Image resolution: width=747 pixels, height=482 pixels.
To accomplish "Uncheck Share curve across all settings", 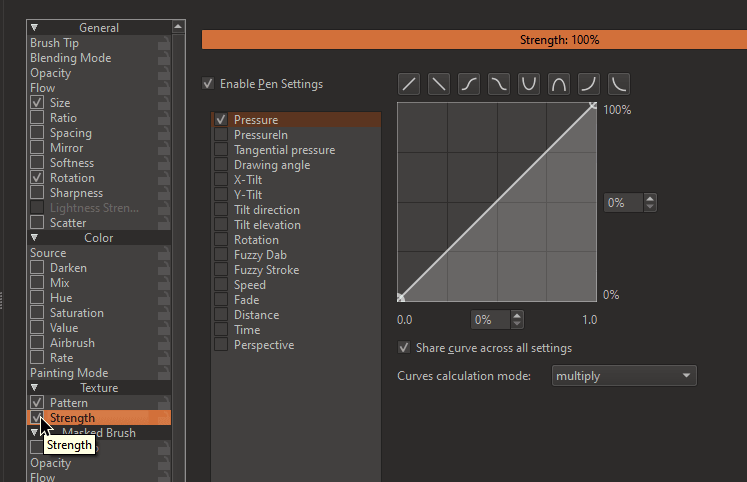I will coord(404,348).
